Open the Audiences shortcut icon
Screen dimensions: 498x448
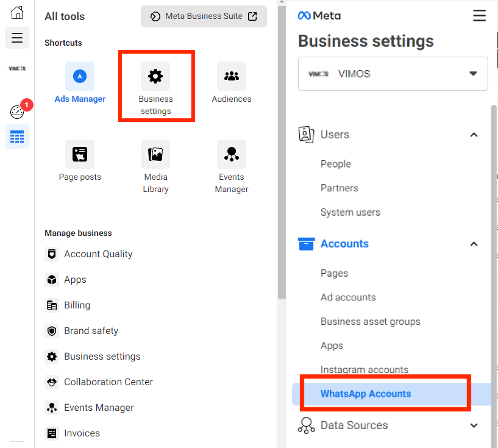click(231, 76)
